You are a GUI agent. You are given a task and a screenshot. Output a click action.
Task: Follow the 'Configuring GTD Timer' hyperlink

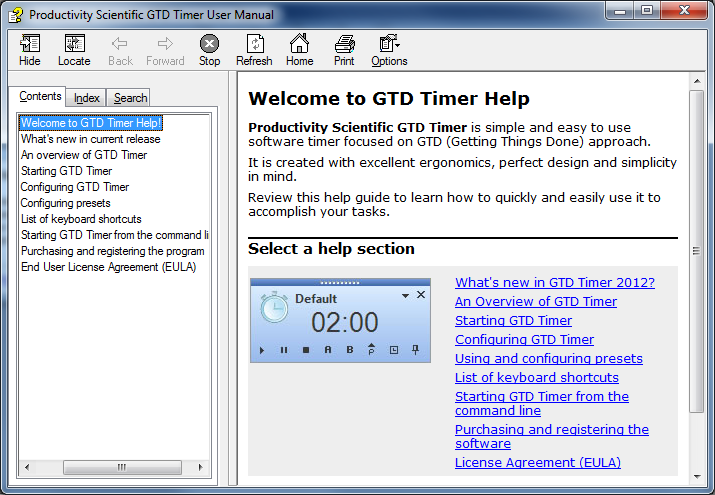(x=524, y=340)
